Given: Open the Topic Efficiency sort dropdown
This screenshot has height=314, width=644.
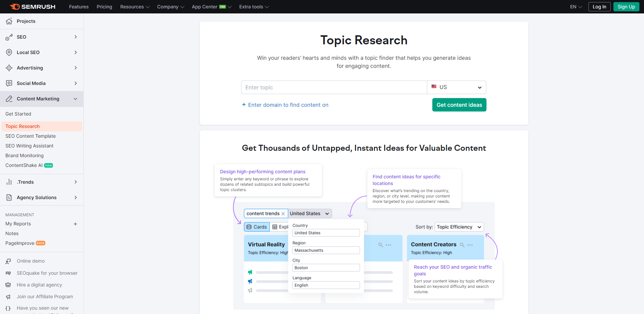Looking at the screenshot, I should [x=459, y=227].
